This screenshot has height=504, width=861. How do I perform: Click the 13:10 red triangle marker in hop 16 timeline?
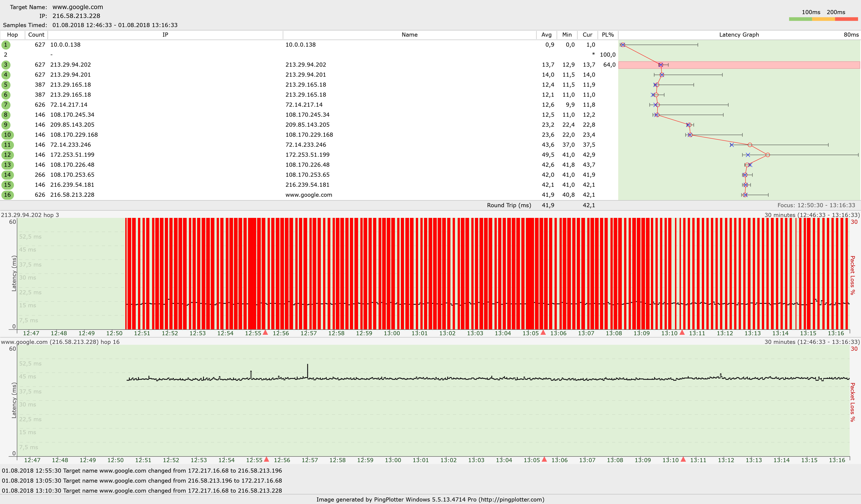[x=683, y=459]
